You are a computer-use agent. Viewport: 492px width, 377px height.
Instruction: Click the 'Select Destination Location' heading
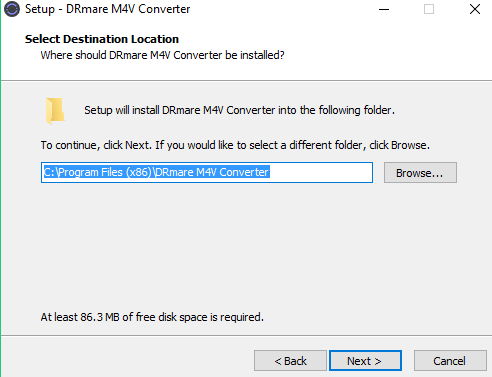(102, 39)
